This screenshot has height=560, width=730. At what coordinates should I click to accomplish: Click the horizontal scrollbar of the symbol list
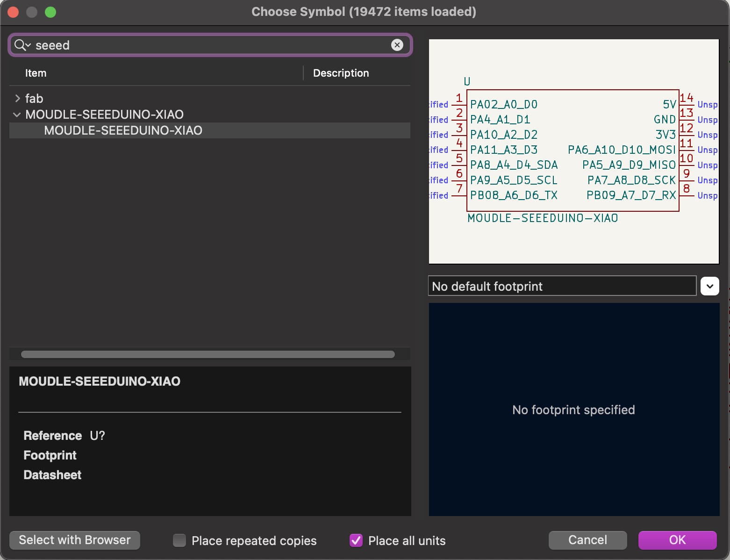[208, 354]
